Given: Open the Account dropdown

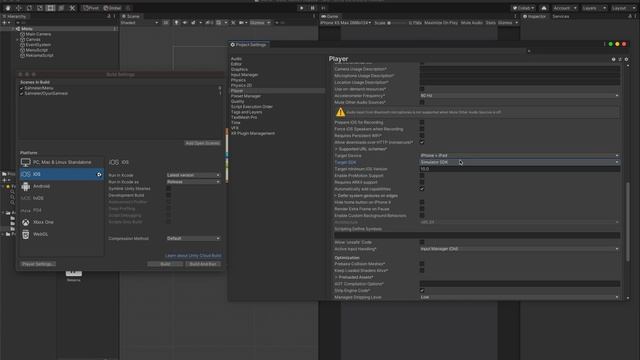Looking at the screenshot, I should tap(565, 8).
